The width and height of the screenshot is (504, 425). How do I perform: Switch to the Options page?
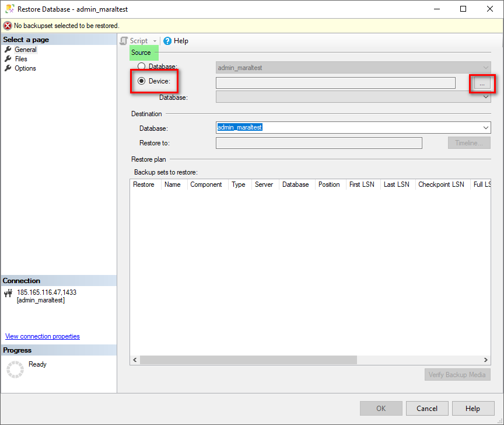point(25,68)
